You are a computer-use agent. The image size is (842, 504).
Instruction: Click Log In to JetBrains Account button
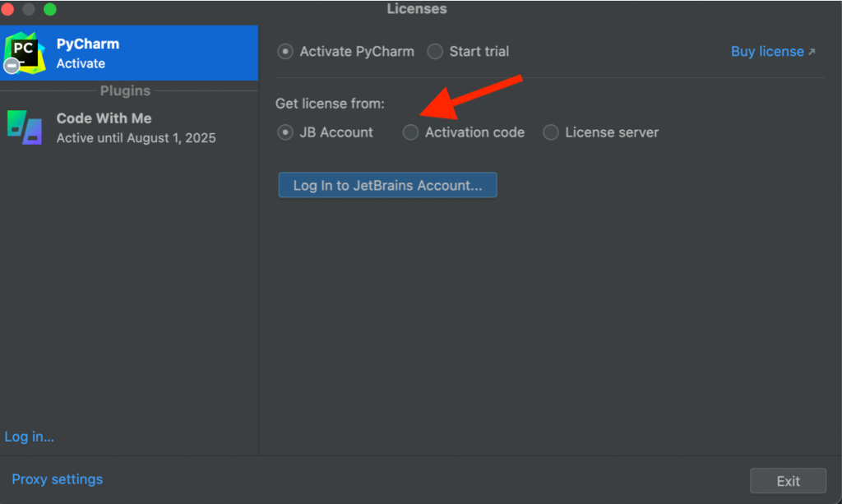[387, 185]
